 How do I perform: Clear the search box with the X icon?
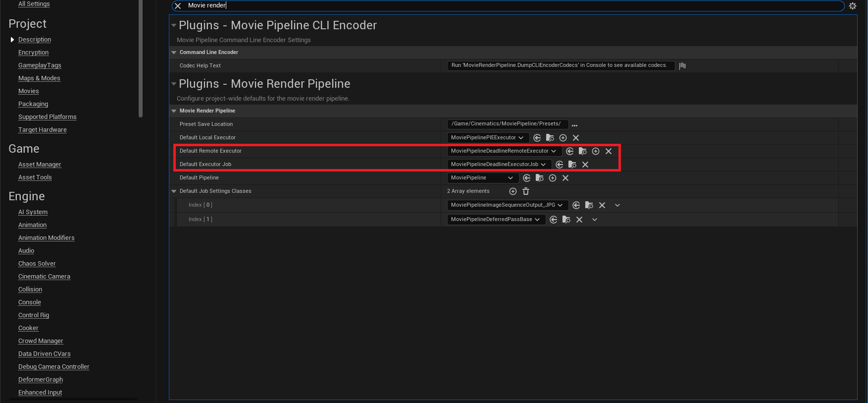click(178, 6)
